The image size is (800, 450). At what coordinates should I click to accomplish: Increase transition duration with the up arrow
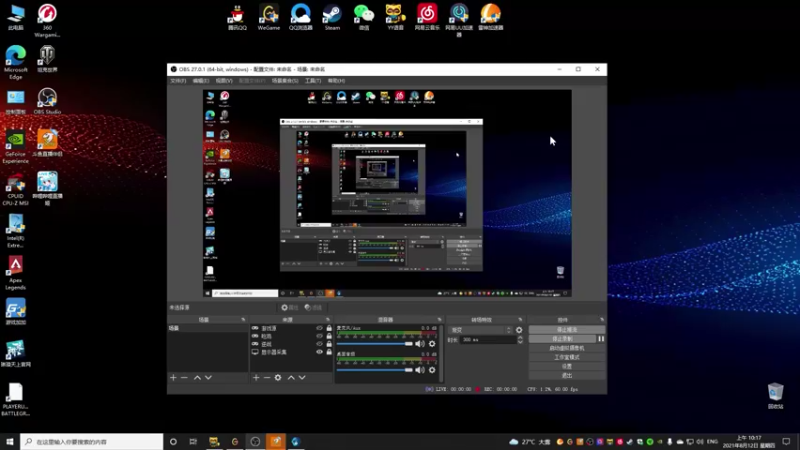click(520, 337)
